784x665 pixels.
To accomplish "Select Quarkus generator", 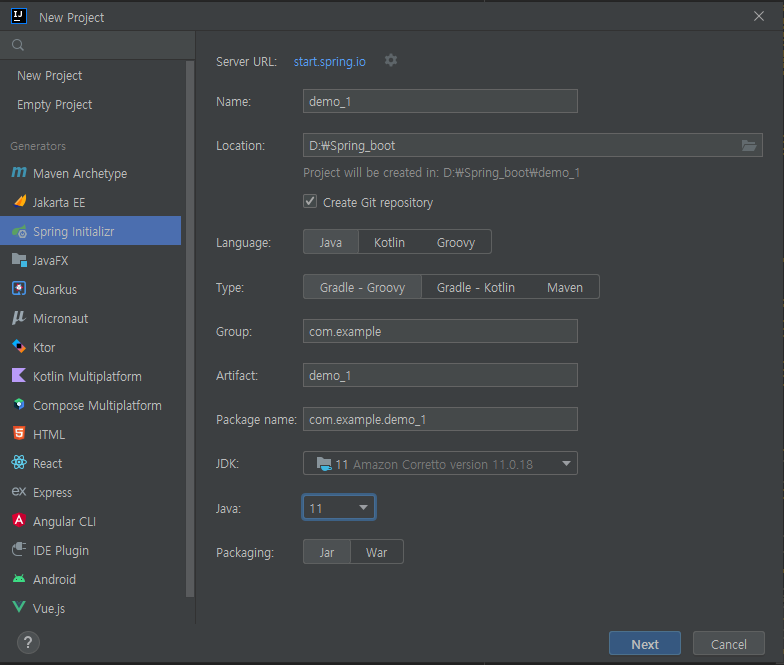I will [90, 290].
